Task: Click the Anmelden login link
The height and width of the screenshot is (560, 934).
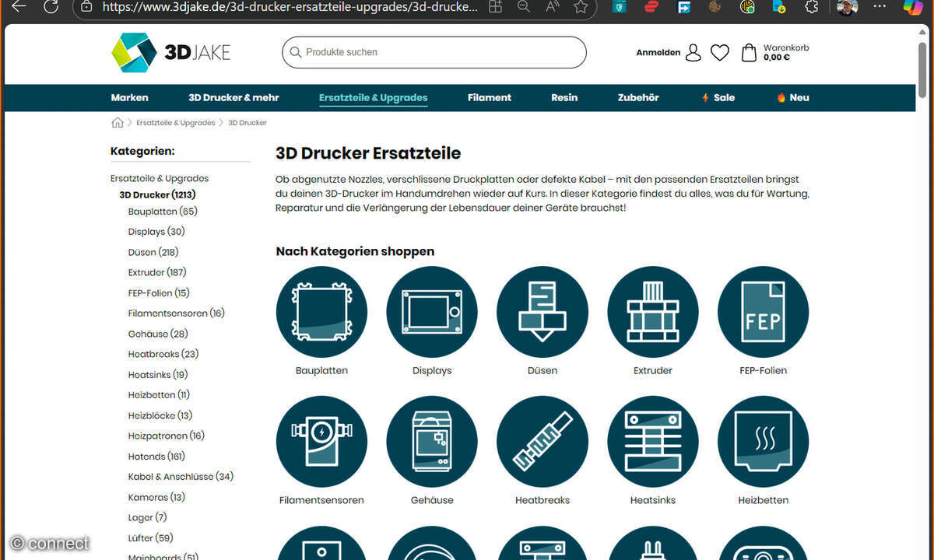Action: pyautogui.click(x=658, y=52)
